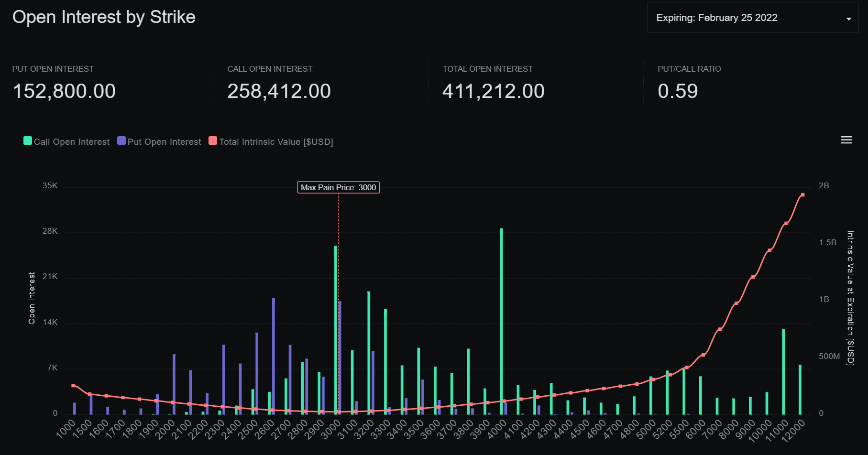Click the dropdown arrow beside expiry date
This screenshot has height=455, width=868.
tap(848, 19)
